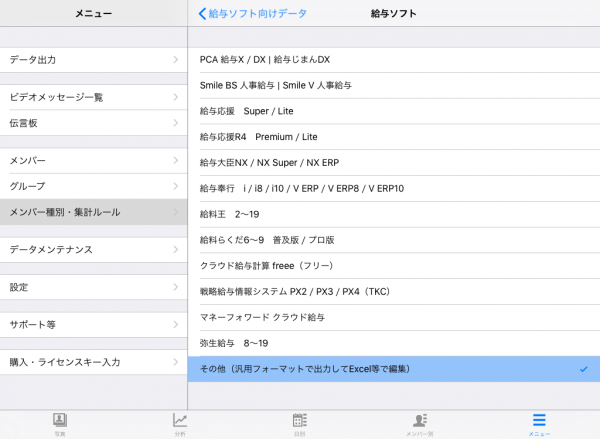Tap the メニュー hamburger tab icon
This screenshot has height=439, width=600.
(540, 421)
